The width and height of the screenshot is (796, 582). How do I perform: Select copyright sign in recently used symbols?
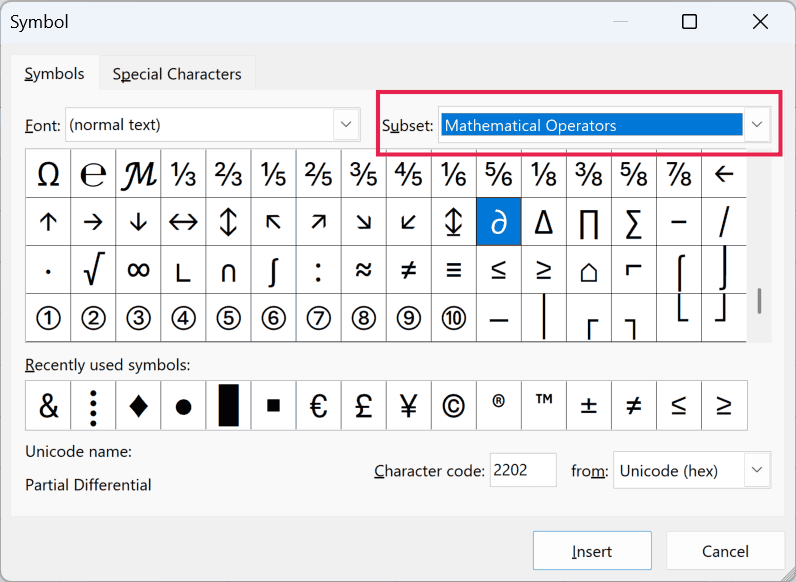point(454,405)
